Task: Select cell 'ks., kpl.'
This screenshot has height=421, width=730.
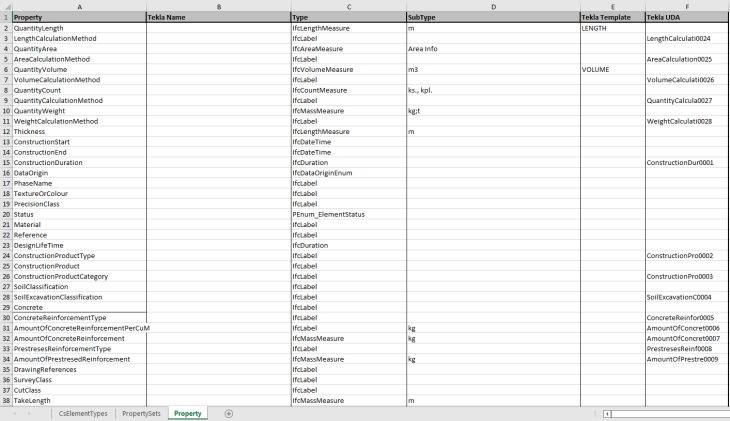Action: click(493, 90)
